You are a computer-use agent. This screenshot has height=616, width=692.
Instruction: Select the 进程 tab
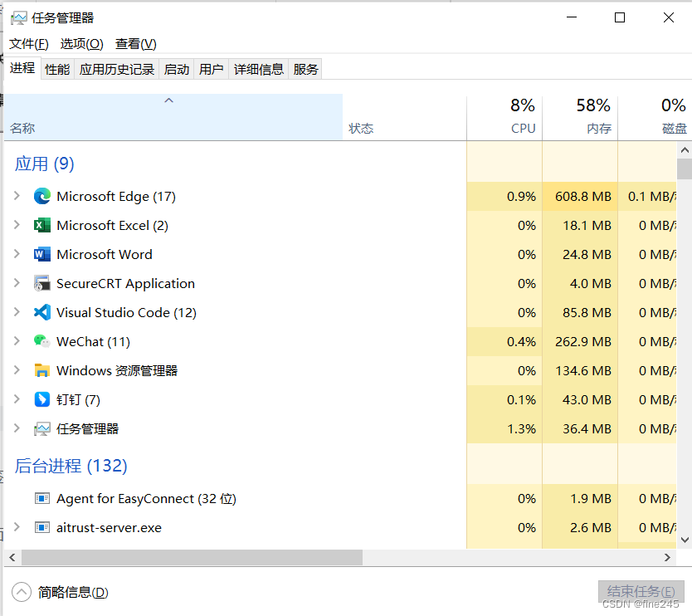click(22, 68)
